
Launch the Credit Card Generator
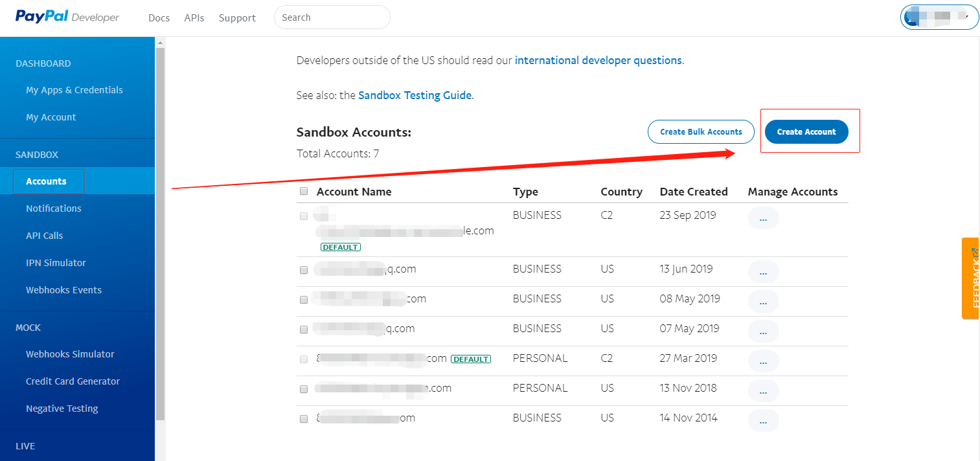pyautogui.click(x=73, y=381)
